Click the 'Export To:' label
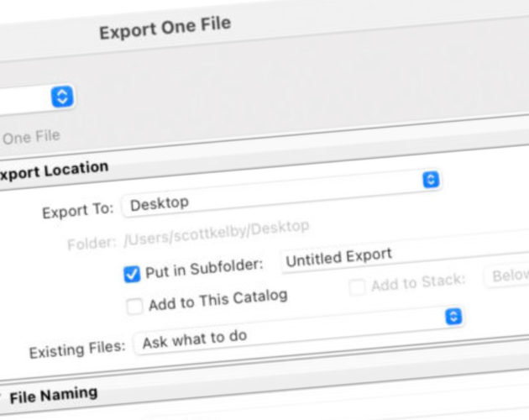This screenshot has height=420, width=529. 77,210
